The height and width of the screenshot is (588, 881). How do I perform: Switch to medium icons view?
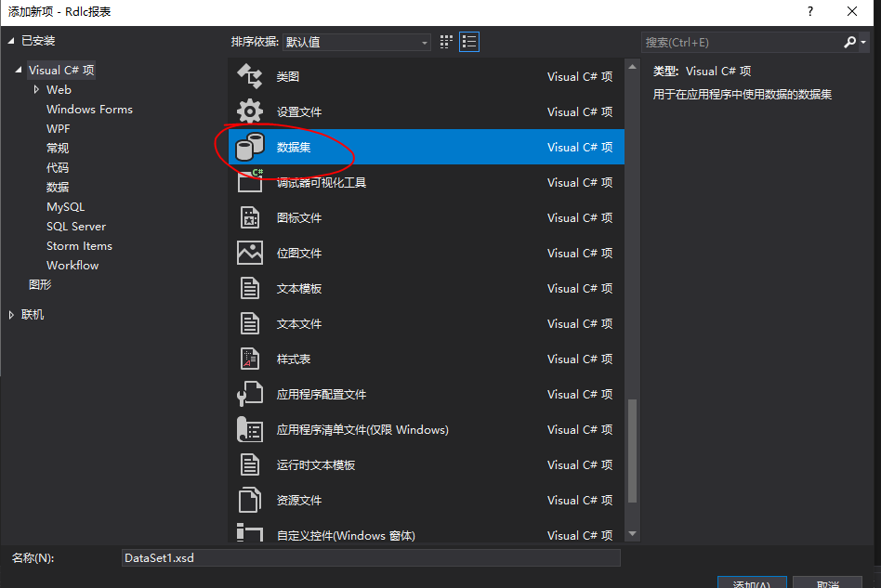tap(444, 41)
